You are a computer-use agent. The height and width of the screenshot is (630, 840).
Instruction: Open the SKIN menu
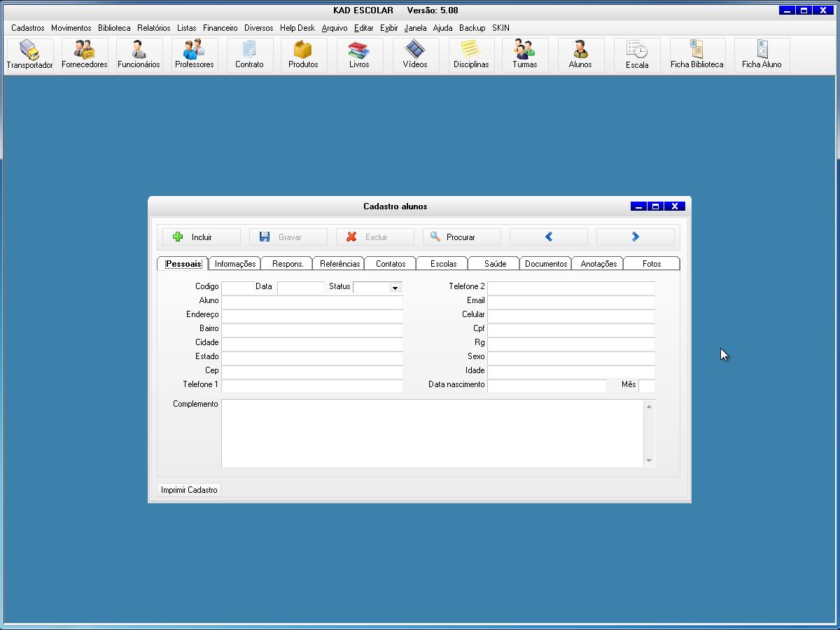(500, 28)
